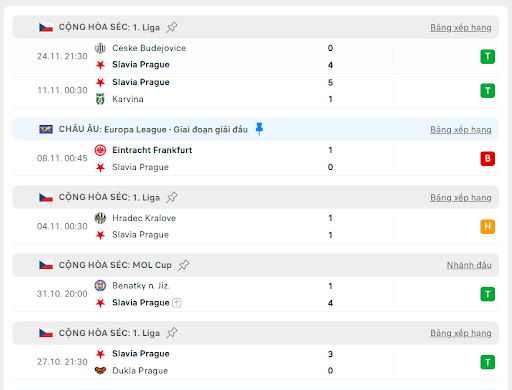This screenshot has height=390, width=512.
Task: Click the Ceske Budejovice team logo
Action: tap(100, 48)
